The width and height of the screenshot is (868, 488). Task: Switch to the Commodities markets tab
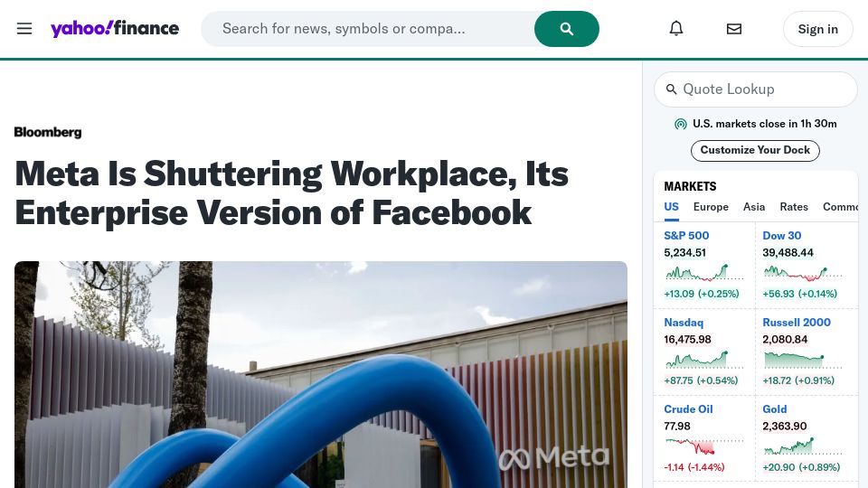click(840, 207)
